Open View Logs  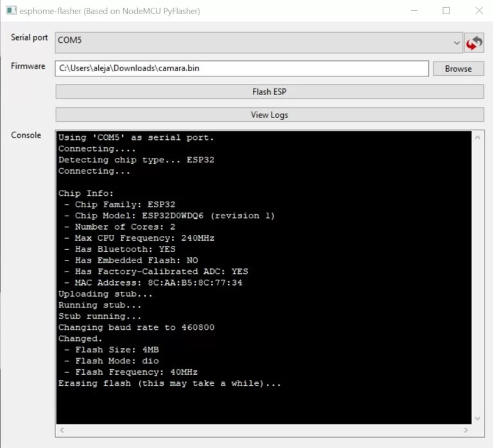269,115
